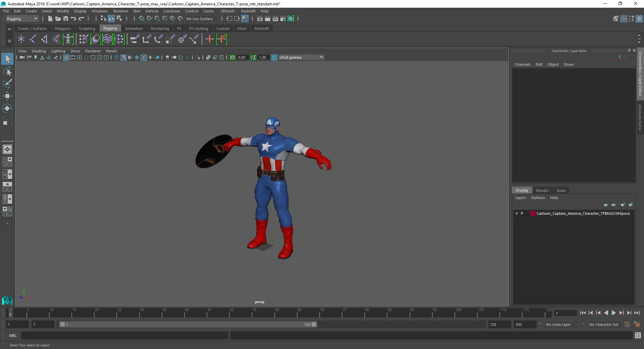
Task: Click the IPR render icon
Action: point(275,19)
